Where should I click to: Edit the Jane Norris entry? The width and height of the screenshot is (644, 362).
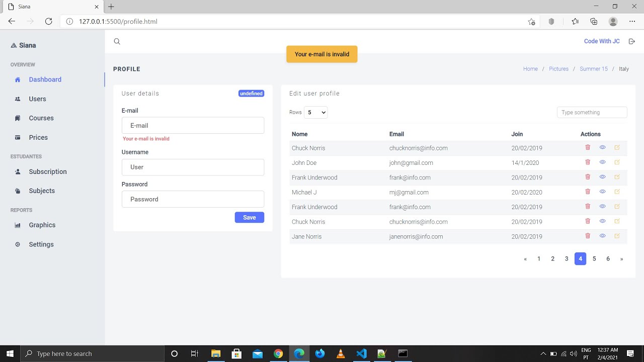pyautogui.click(x=617, y=236)
